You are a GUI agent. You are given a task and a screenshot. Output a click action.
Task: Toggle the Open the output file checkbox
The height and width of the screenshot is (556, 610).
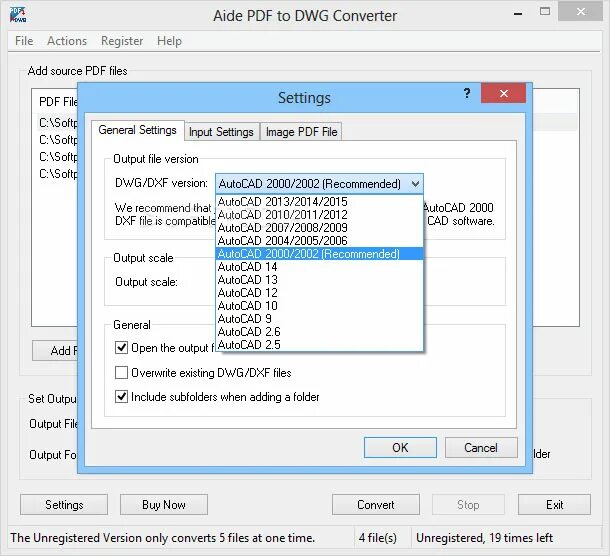click(x=121, y=347)
